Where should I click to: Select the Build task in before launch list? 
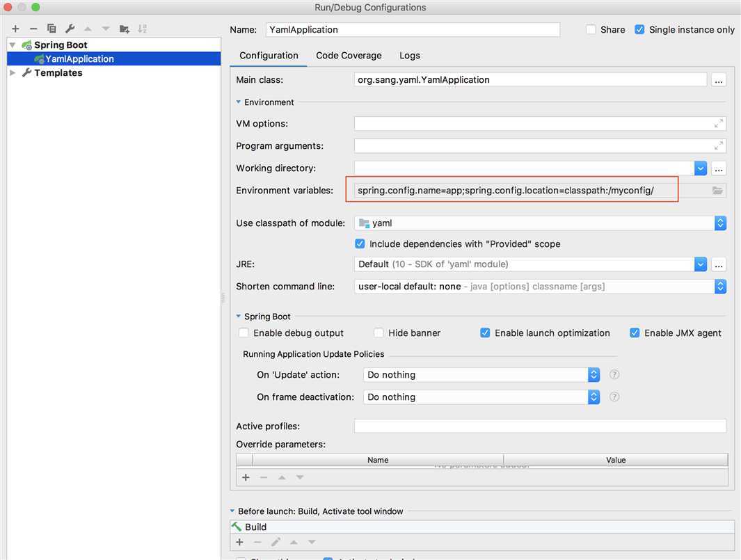pyautogui.click(x=482, y=527)
